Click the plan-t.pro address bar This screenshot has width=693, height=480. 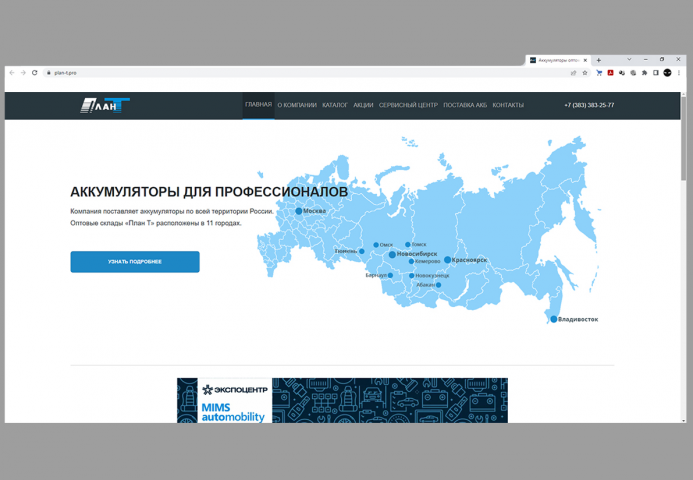pyautogui.click(x=309, y=73)
